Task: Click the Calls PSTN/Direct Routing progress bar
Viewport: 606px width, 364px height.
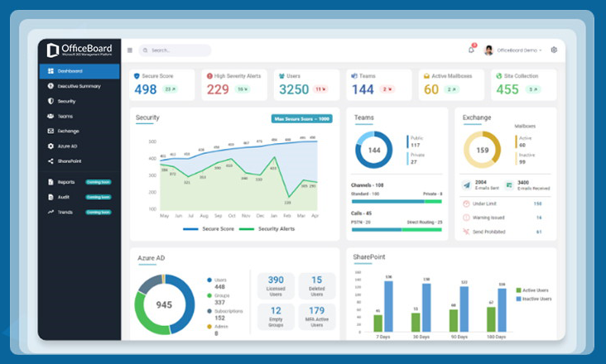Action: (x=397, y=230)
